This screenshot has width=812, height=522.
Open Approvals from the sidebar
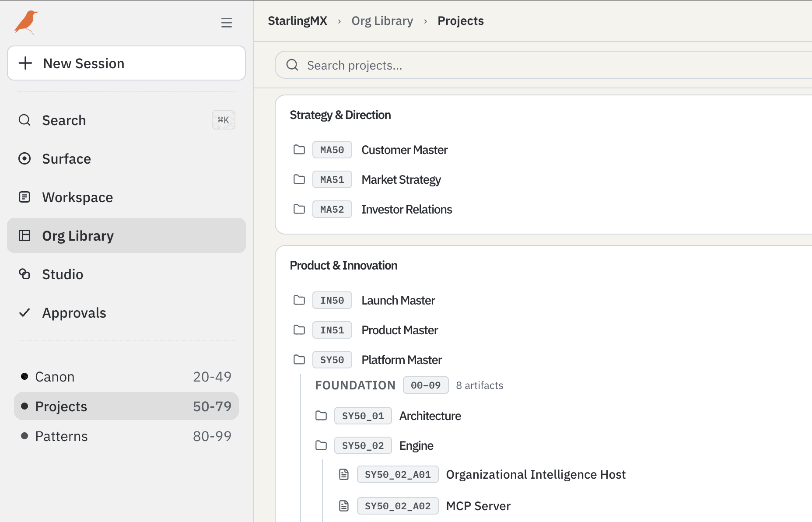tap(126, 312)
